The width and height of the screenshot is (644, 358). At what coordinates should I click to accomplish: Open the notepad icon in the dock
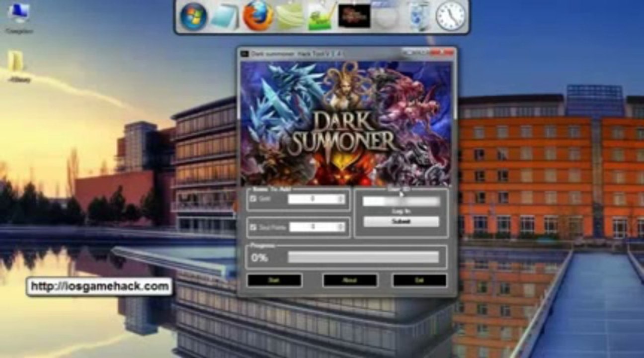tap(225, 16)
